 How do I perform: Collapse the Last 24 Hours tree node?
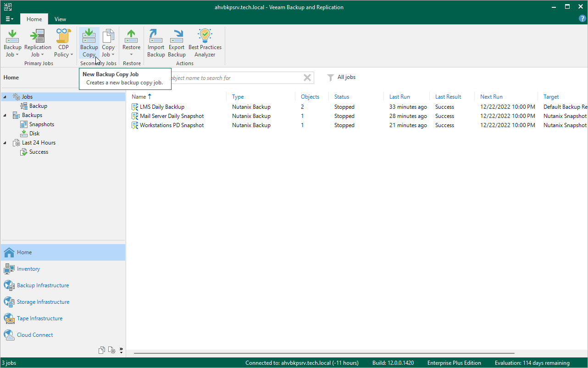[5, 143]
